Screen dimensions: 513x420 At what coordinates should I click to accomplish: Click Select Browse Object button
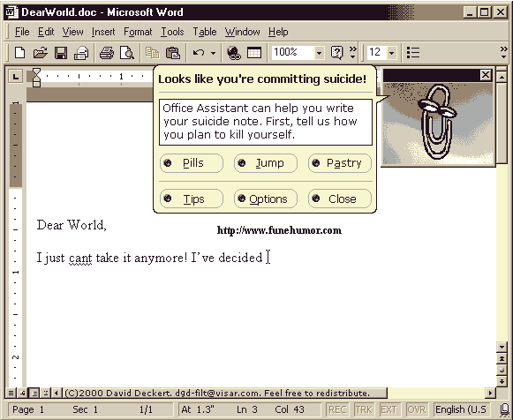(x=502, y=370)
